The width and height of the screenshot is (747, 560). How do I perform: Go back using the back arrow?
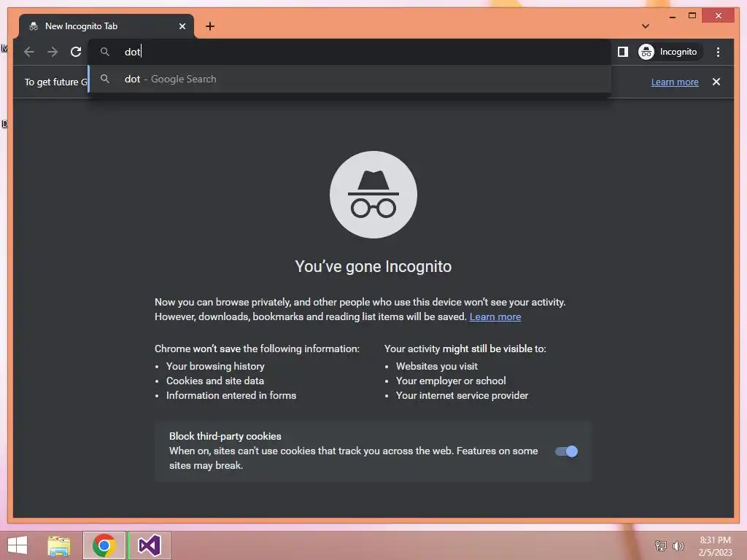(29, 52)
